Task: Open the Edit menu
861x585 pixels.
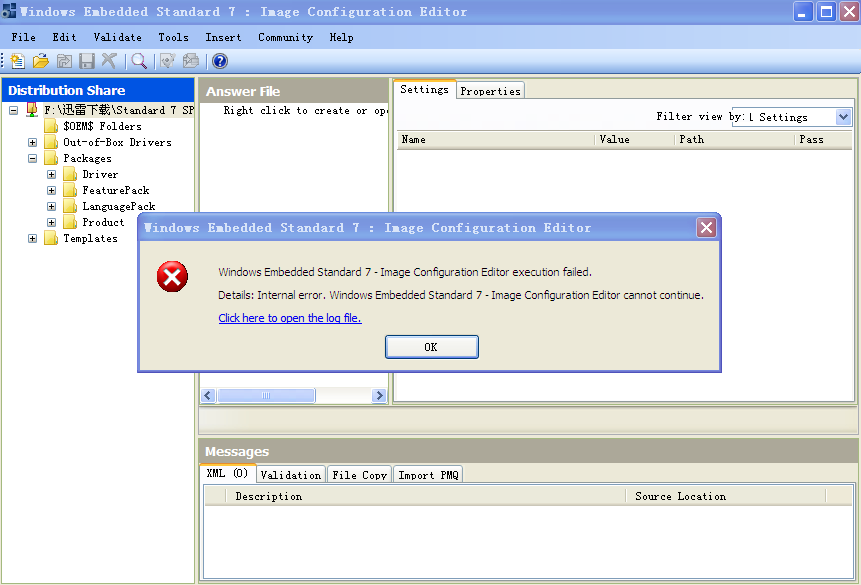Action: (64, 37)
